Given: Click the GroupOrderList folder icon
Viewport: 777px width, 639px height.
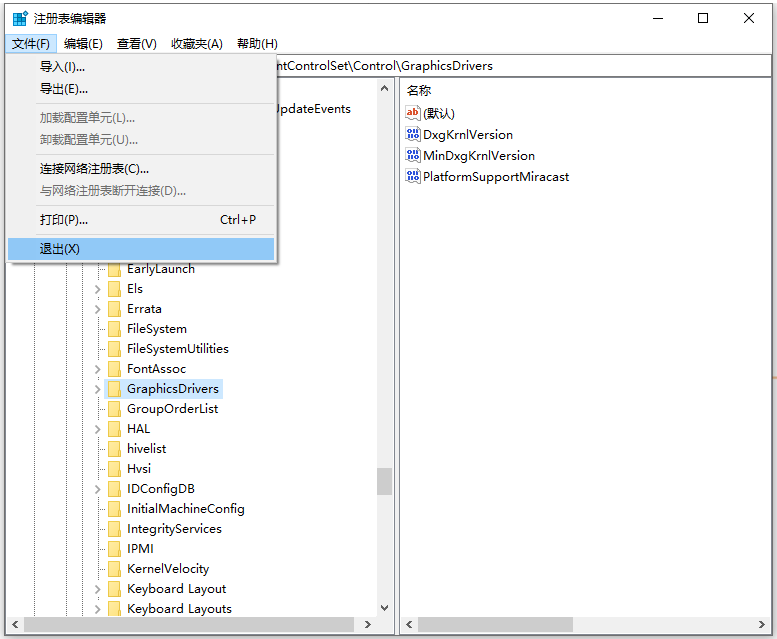Looking at the screenshot, I should [x=114, y=409].
